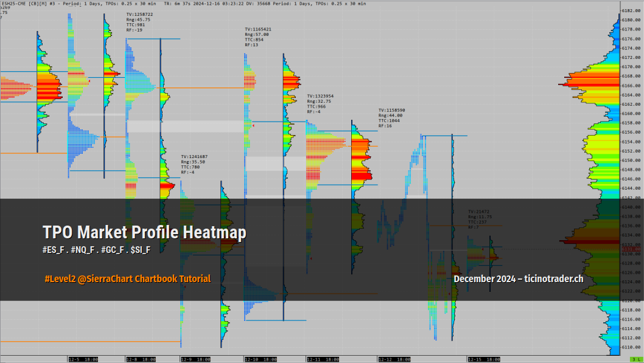Screen dimensions: 644x363
Task: Click the DV: 35668 header value
Action: point(258,3)
